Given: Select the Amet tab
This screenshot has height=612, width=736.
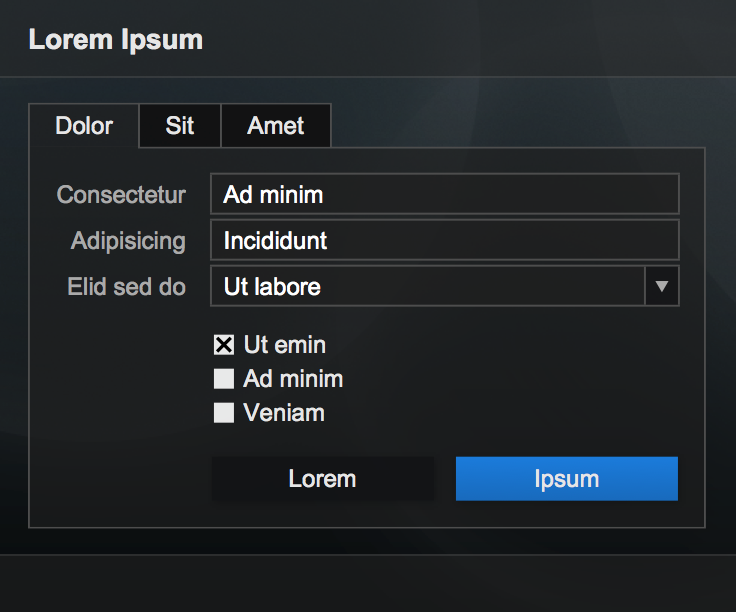Looking at the screenshot, I should coord(276,127).
